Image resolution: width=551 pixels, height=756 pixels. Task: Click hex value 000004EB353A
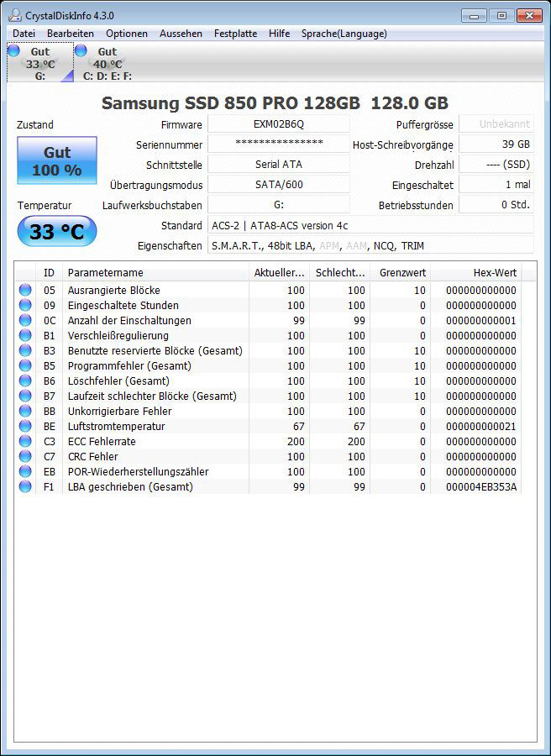pyautogui.click(x=481, y=487)
